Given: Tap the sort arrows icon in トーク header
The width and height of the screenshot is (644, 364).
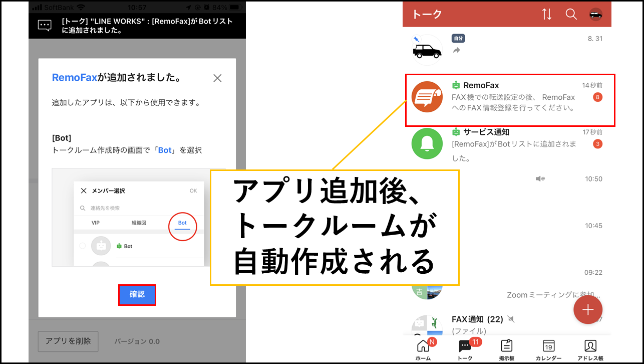Looking at the screenshot, I should pos(547,14).
